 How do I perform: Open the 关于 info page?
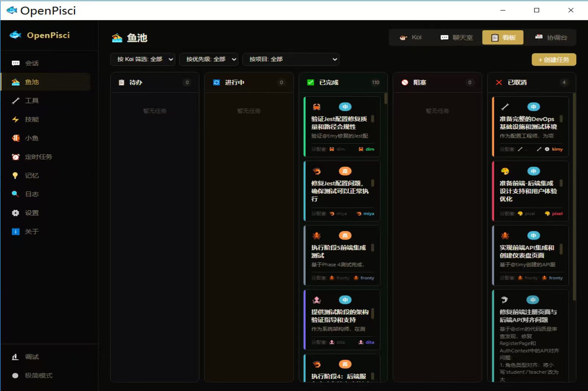(x=31, y=232)
